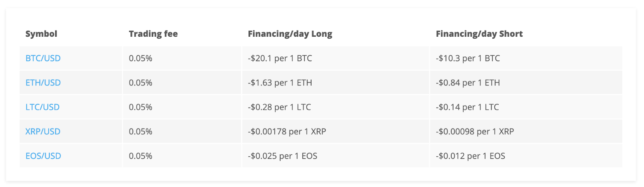Click the -$0.14 per 1 LTC cell

[467, 107]
